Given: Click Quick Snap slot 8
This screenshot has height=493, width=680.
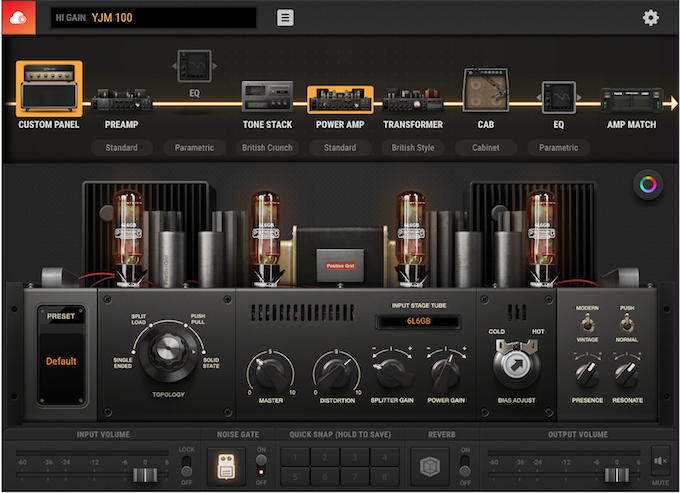Looking at the screenshot, I should tap(385, 477).
